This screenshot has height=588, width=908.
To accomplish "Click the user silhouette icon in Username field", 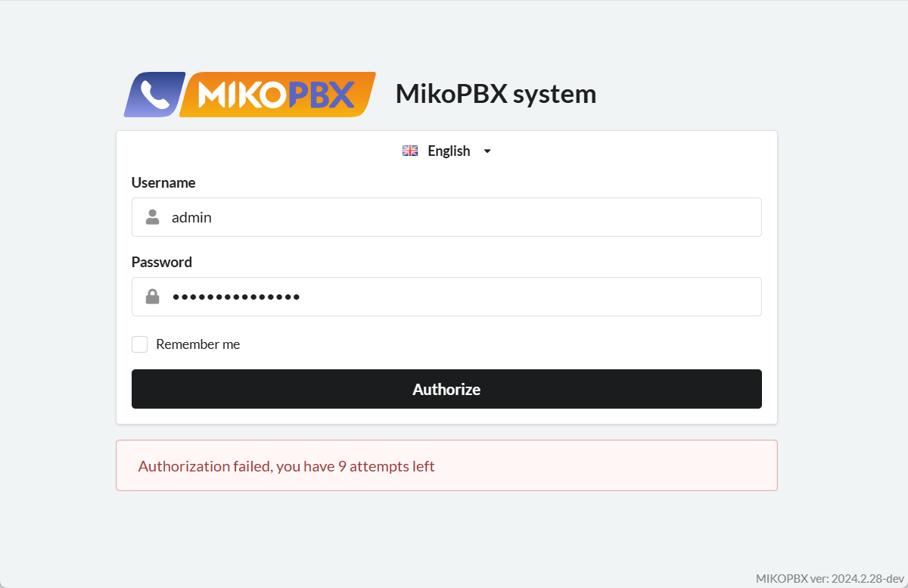I will click(x=153, y=217).
